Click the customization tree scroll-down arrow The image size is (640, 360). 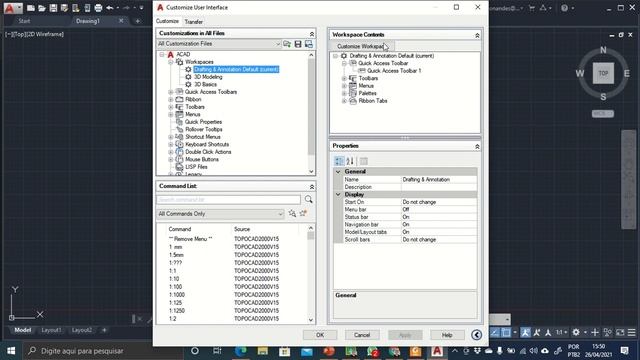click(x=311, y=172)
